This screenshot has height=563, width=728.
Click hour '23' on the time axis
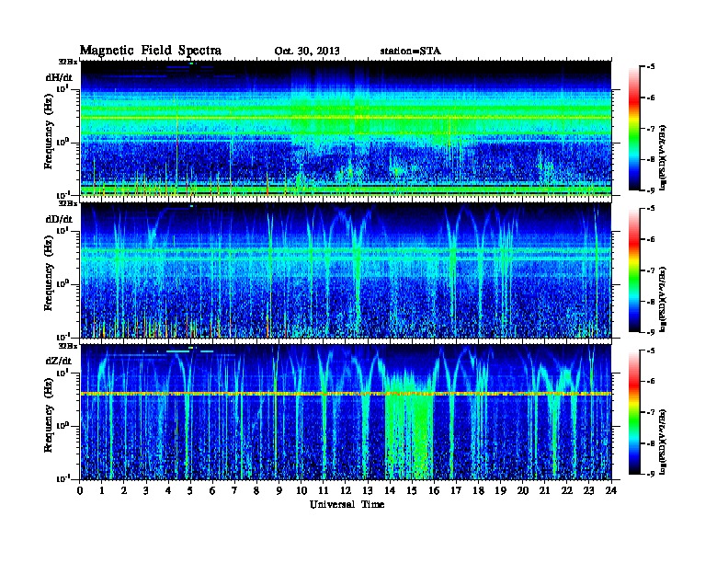[x=588, y=490]
